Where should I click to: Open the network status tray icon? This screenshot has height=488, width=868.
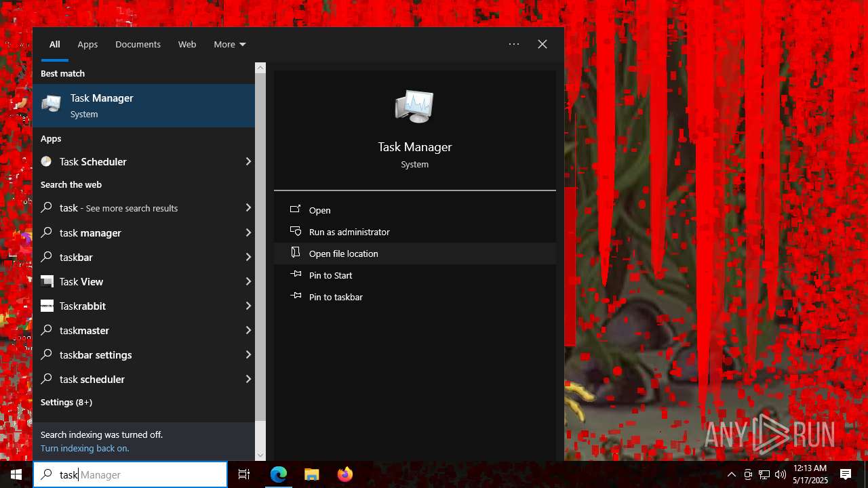(764, 474)
